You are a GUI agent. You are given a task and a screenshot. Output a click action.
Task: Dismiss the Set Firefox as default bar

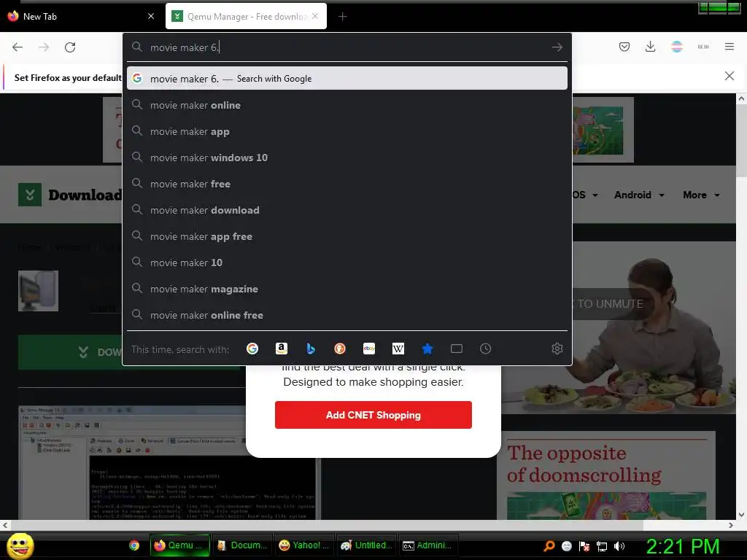point(729,76)
